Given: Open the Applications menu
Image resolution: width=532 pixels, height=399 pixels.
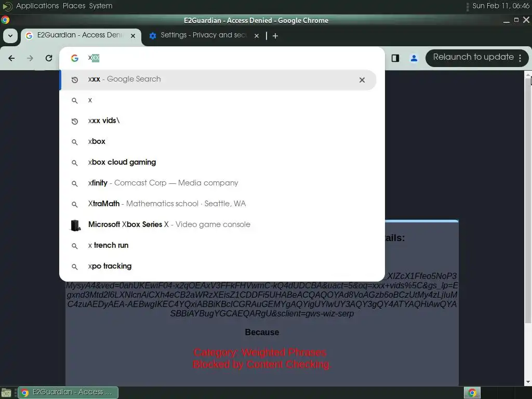Looking at the screenshot, I should 37,6.
